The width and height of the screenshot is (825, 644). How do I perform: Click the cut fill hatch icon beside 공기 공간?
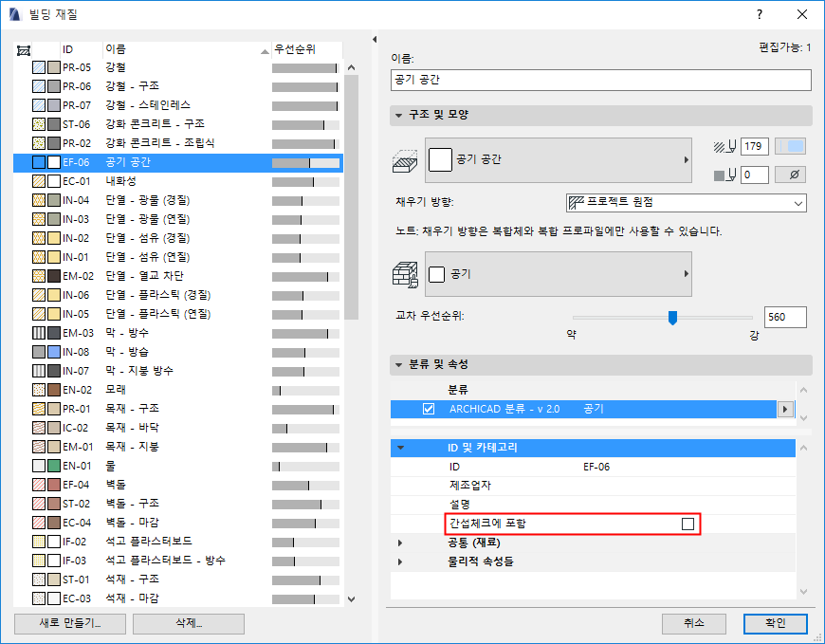[406, 159]
